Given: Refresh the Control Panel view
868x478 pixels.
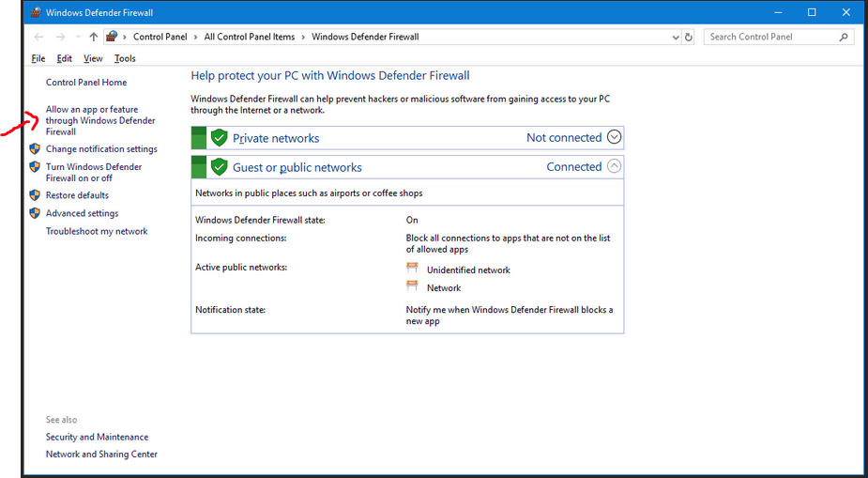Looking at the screenshot, I should click(x=689, y=38).
